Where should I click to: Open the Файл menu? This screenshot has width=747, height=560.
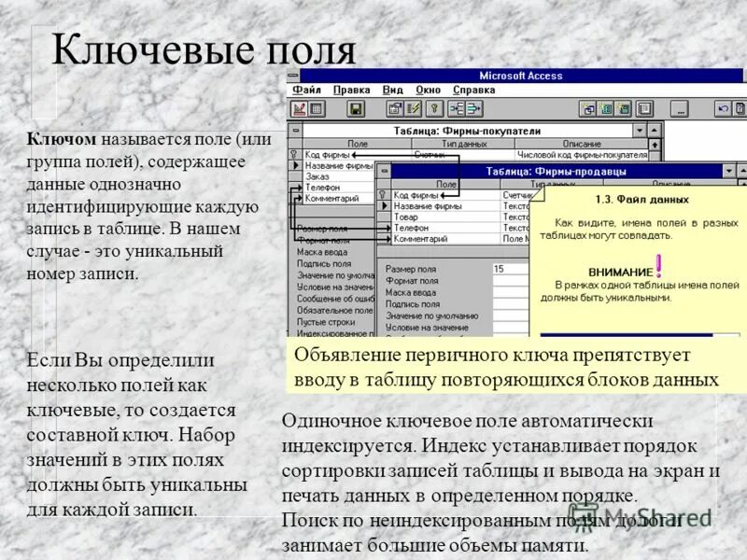307,90
